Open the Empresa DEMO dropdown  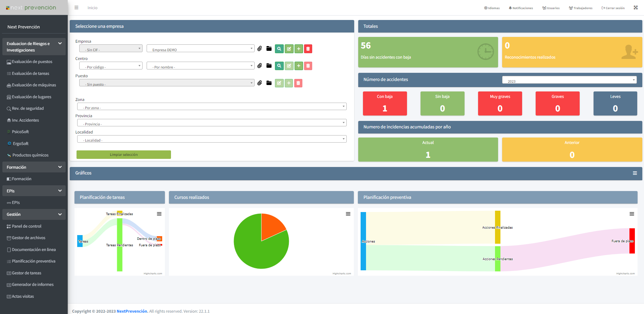200,48
